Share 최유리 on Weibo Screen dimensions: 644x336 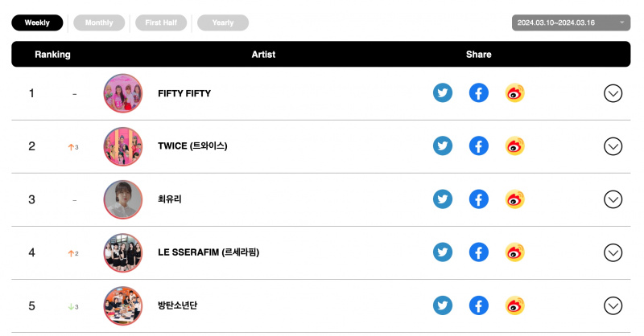[514, 199]
